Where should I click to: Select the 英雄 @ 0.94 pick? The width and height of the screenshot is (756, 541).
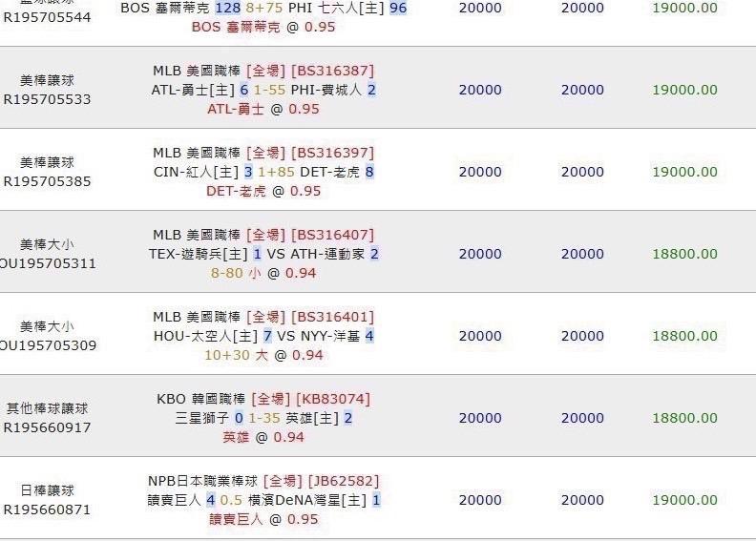[x=263, y=437]
